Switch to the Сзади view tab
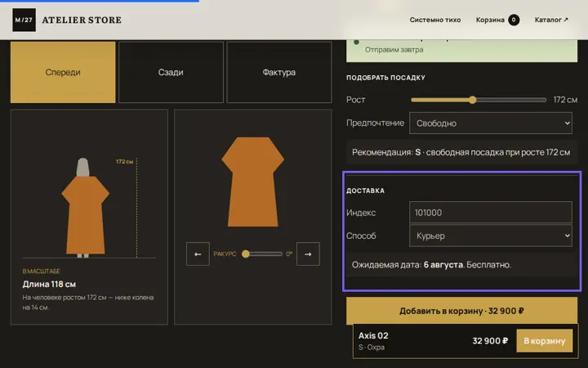This screenshot has width=588, height=368. click(171, 72)
